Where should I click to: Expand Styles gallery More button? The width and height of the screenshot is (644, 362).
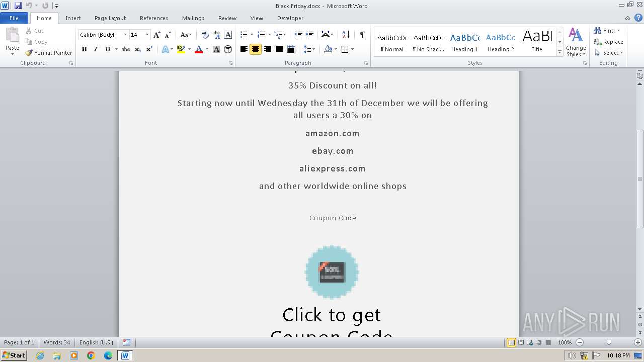point(559,52)
